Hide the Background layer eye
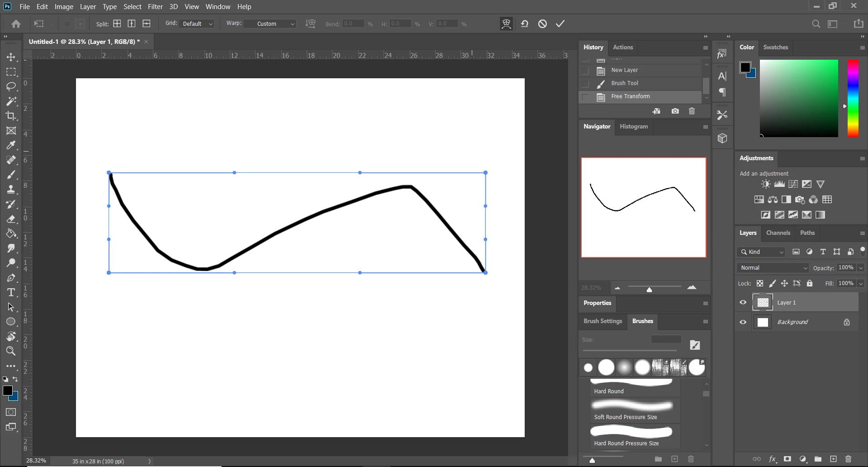Image resolution: width=868 pixels, height=467 pixels. click(x=743, y=322)
